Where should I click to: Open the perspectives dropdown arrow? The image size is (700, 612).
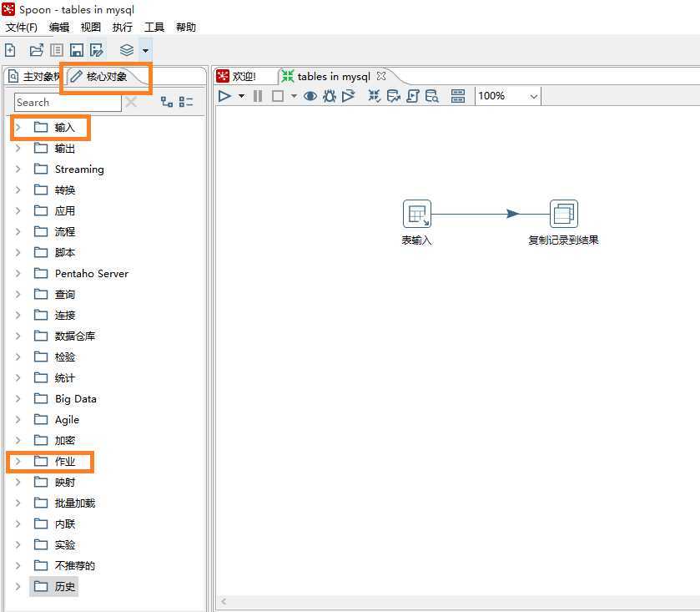145,50
